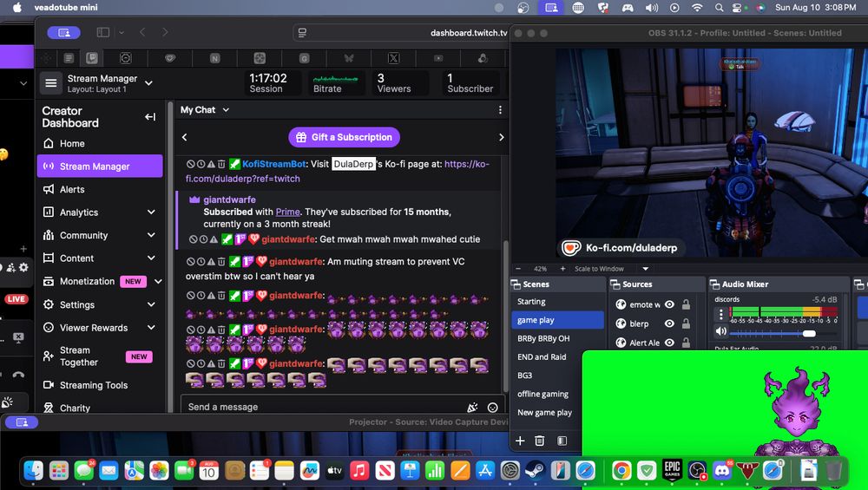Remove the selected OBS scene
The image size is (868, 490).
click(x=540, y=441)
